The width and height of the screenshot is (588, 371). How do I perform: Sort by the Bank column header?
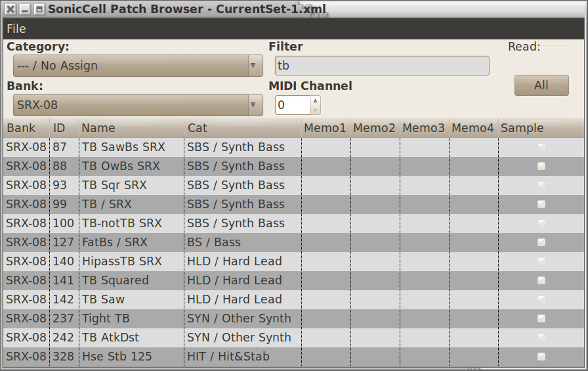26,128
